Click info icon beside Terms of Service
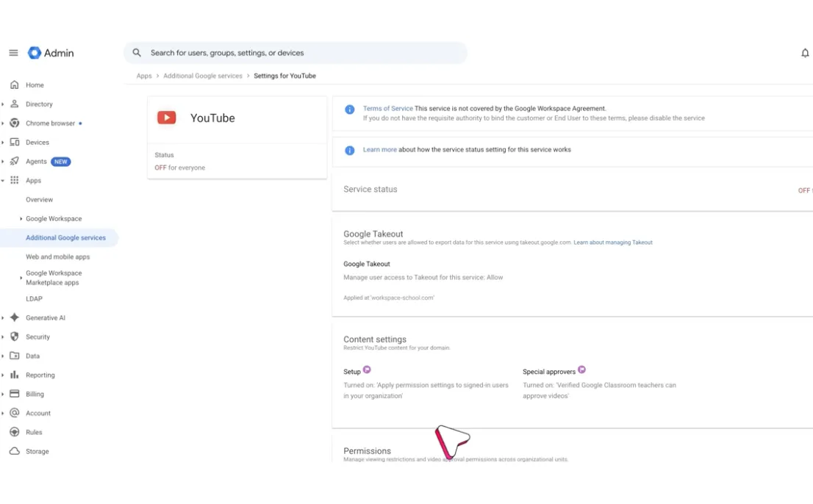This screenshot has width=813, height=504. click(x=349, y=109)
